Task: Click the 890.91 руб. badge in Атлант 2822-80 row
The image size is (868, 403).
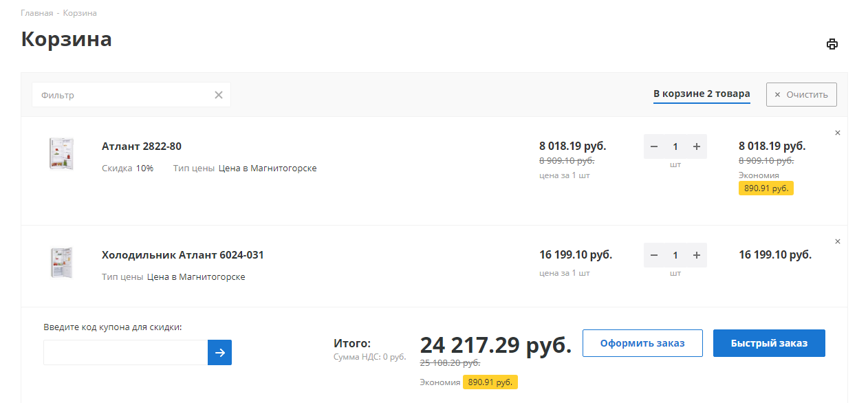Action: tap(766, 188)
